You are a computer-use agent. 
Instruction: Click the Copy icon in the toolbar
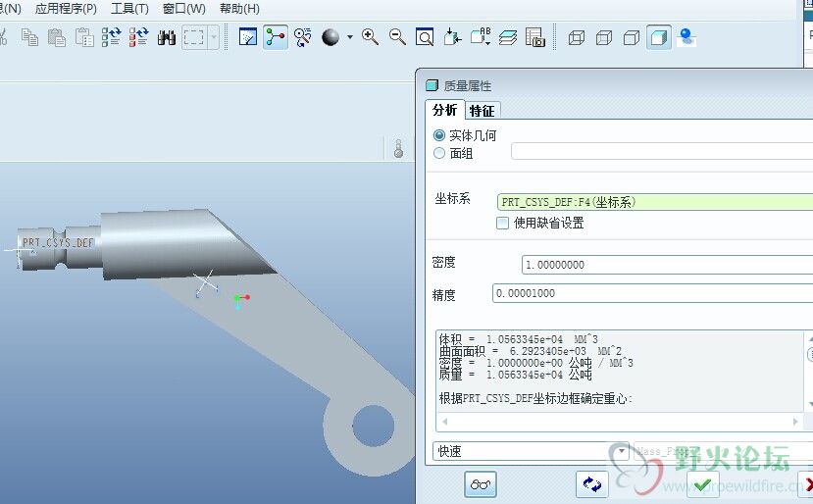tap(29, 37)
